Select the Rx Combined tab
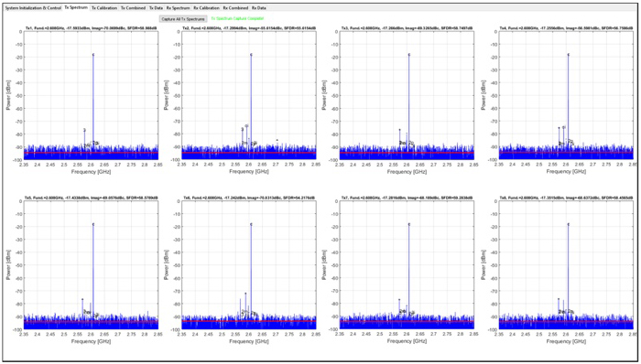 point(235,7)
